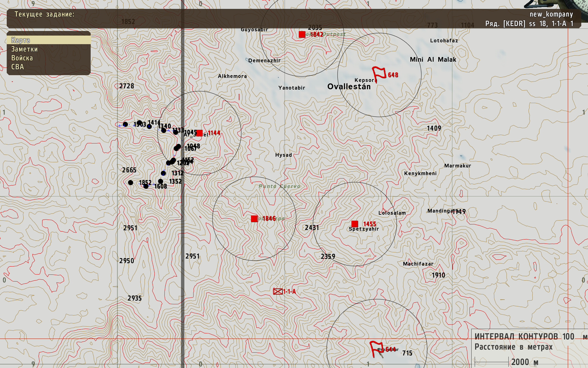Click black dot marker beside 1608
The width and height of the screenshot is (588, 368).
(x=146, y=186)
